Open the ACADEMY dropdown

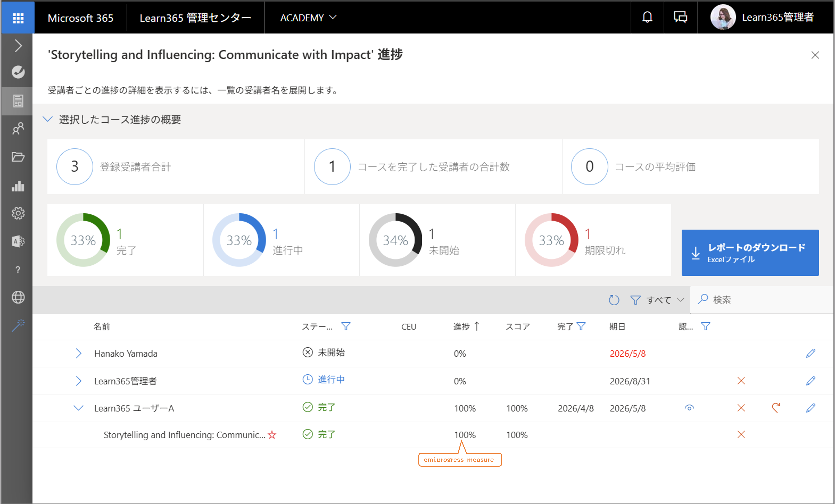[308, 18]
